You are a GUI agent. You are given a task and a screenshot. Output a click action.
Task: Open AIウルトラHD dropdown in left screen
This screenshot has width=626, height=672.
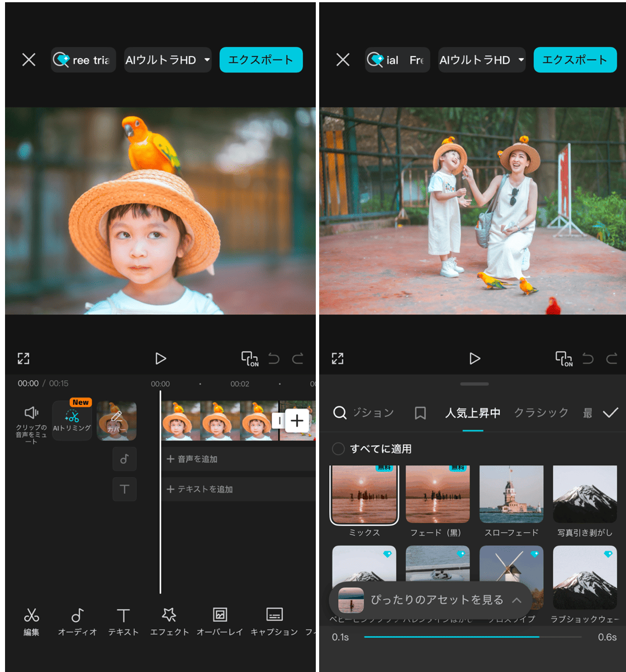(167, 60)
